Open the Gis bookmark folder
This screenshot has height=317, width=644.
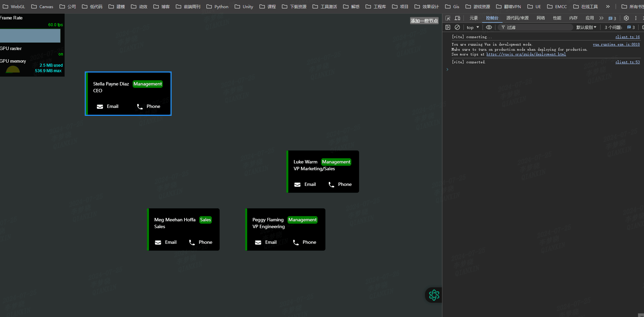point(452,6)
